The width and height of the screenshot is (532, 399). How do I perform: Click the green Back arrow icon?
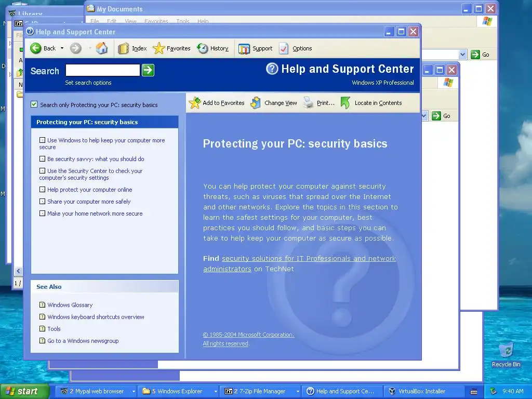tap(36, 48)
